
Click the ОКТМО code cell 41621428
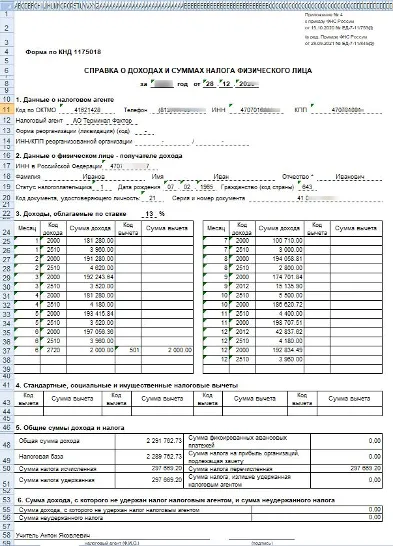click(x=87, y=110)
